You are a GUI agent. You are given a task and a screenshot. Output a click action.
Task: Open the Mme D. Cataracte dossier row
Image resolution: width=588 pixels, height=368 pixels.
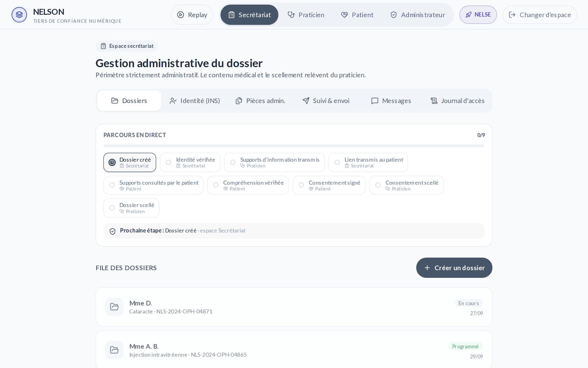tap(294, 307)
